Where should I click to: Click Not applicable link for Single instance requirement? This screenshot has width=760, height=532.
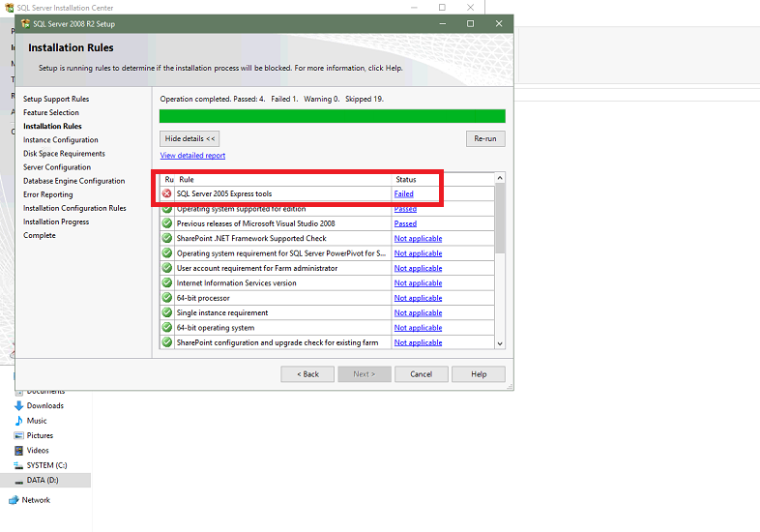tap(418, 312)
